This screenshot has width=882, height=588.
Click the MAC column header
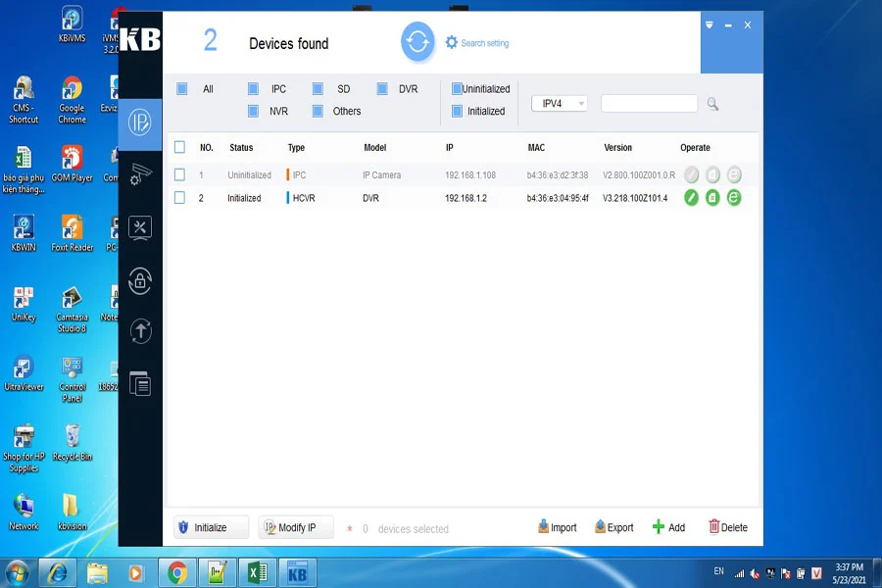(x=536, y=147)
